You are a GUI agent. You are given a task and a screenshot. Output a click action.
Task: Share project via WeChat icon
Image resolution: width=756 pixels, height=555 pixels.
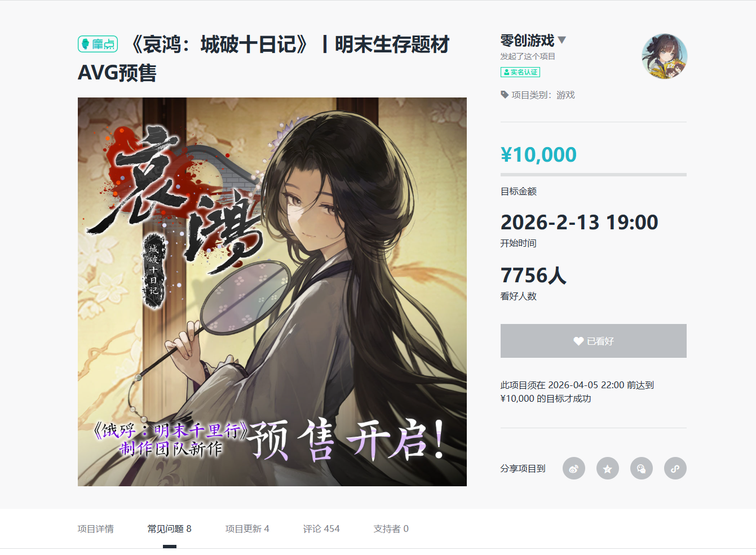click(641, 468)
